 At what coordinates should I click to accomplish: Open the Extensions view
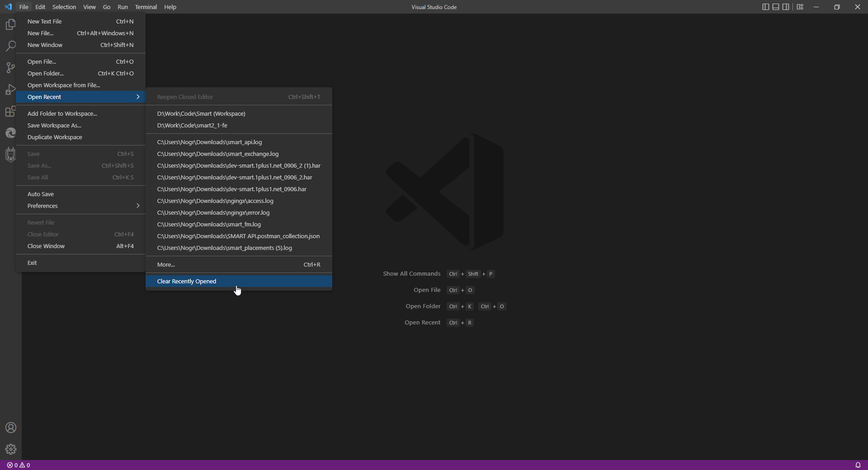[10, 112]
